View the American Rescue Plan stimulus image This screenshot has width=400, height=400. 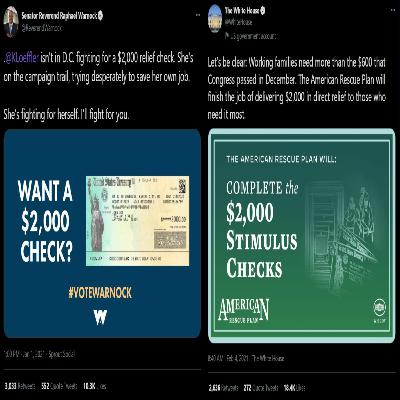302,235
